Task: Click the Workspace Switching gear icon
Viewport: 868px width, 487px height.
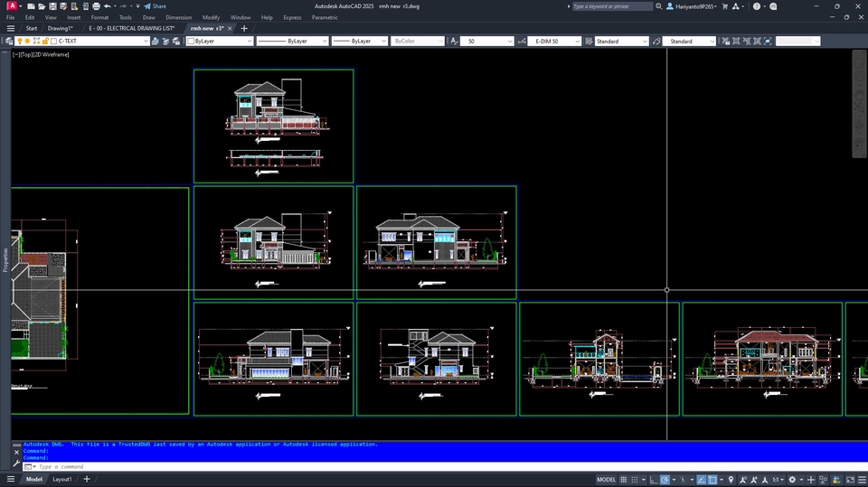Action: point(792,479)
